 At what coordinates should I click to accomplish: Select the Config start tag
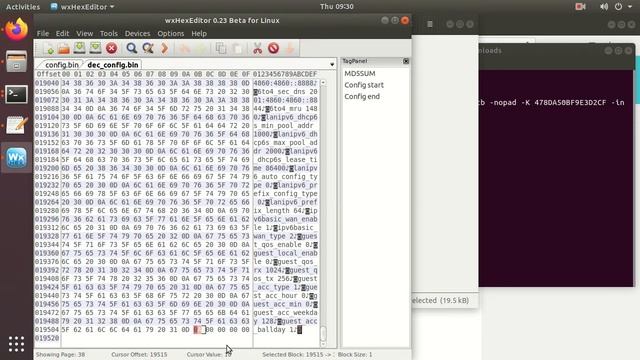[x=364, y=85]
